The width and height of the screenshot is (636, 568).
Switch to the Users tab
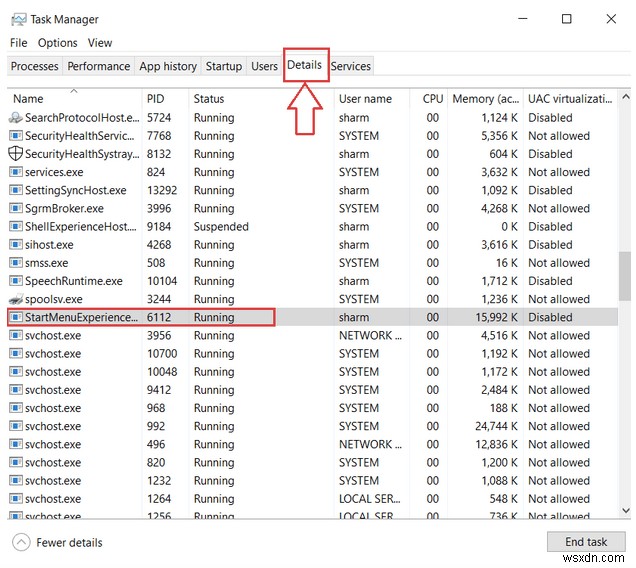point(264,66)
